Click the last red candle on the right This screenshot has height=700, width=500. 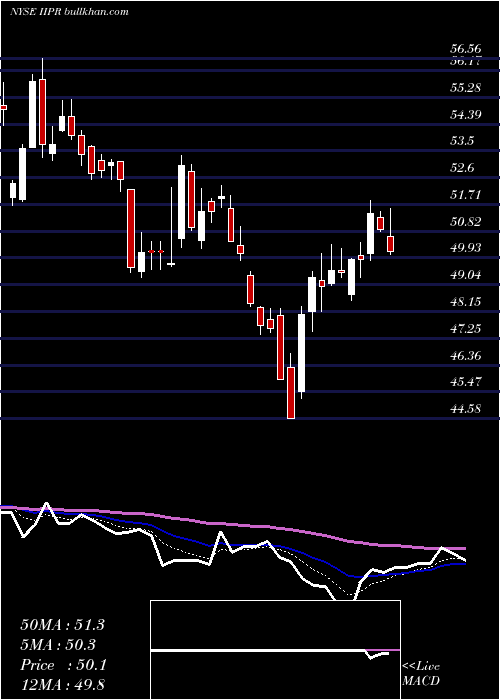(391, 244)
